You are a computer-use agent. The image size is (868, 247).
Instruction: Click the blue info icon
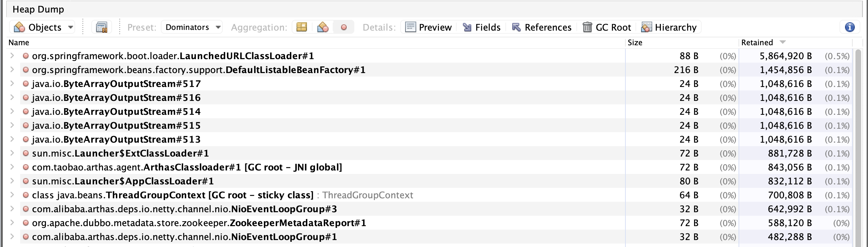pos(850,27)
